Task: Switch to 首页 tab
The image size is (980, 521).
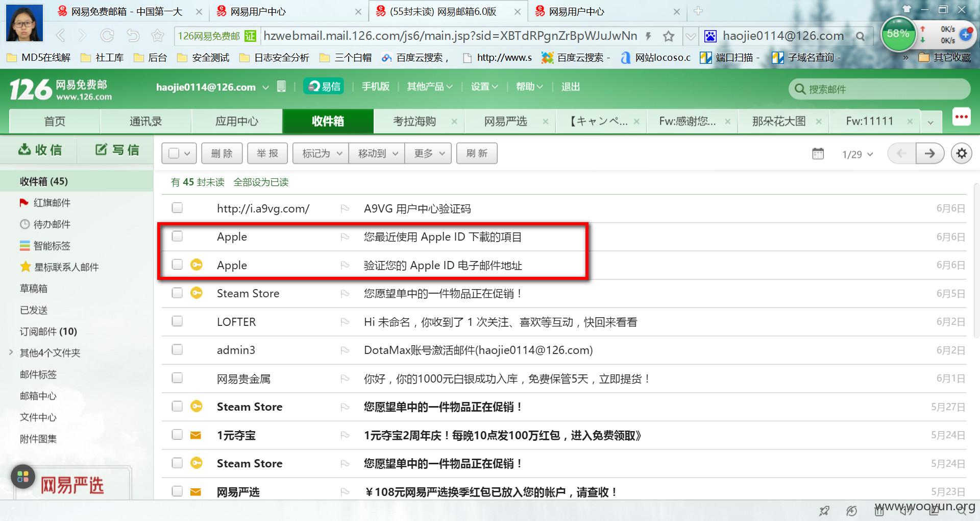Action: [x=55, y=122]
